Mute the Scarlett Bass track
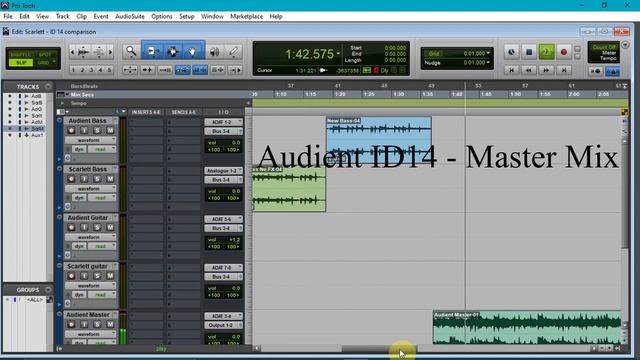 coord(110,179)
